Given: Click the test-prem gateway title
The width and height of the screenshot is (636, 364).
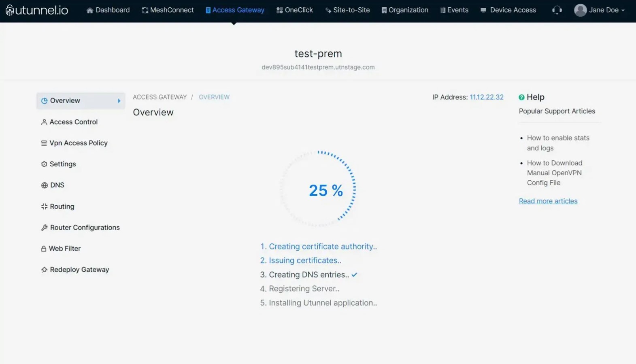Looking at the screenshot, I should (318, 53).
